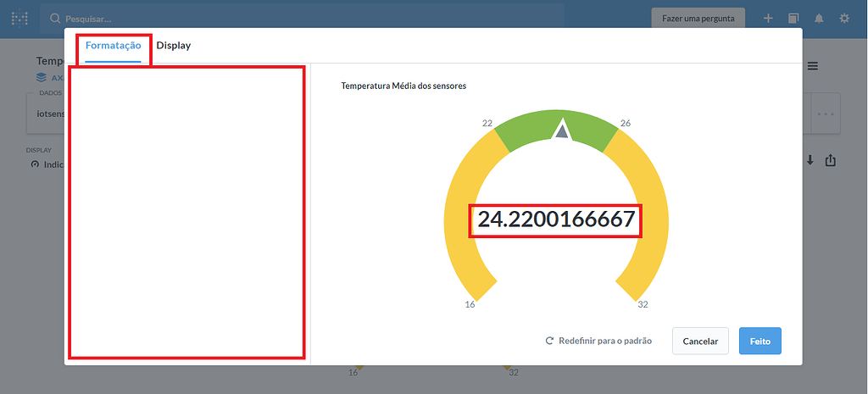Viewport: 868px width, 394px height.
Task: Open the collections icon beside the plus
Action: (793, 18)
